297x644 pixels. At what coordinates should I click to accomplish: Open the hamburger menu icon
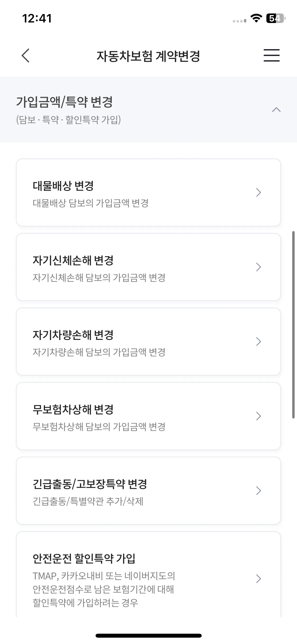(x=271, y=55)
